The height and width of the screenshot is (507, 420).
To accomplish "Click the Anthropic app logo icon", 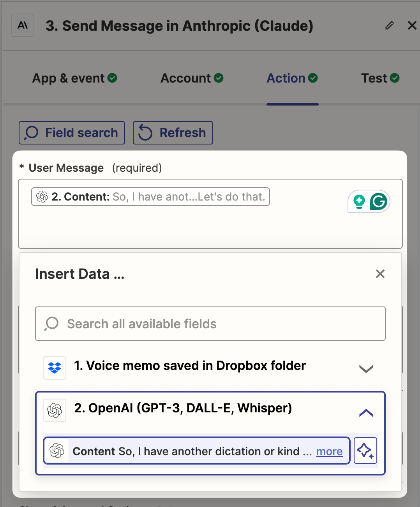I will pos(23,26).
